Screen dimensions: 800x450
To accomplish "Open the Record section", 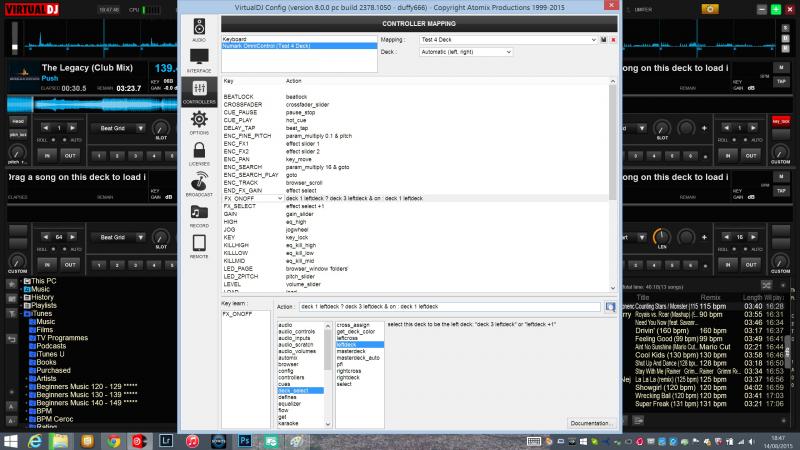I will coord(199,216).
